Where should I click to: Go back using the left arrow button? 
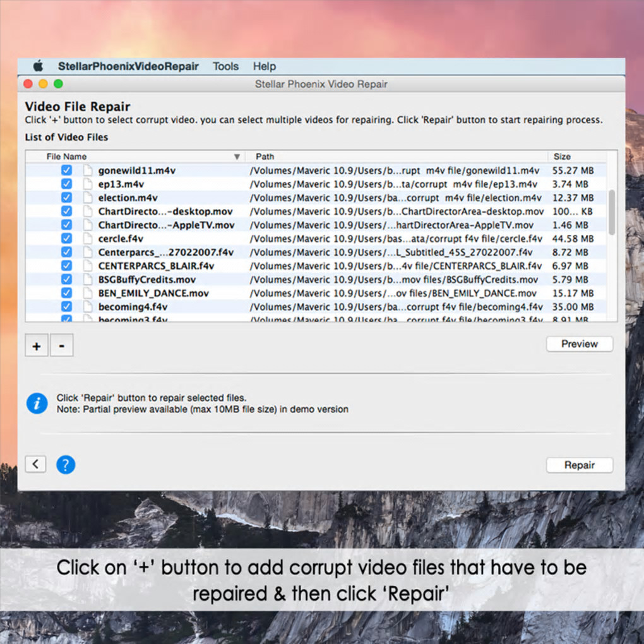[x=35, y=464]
